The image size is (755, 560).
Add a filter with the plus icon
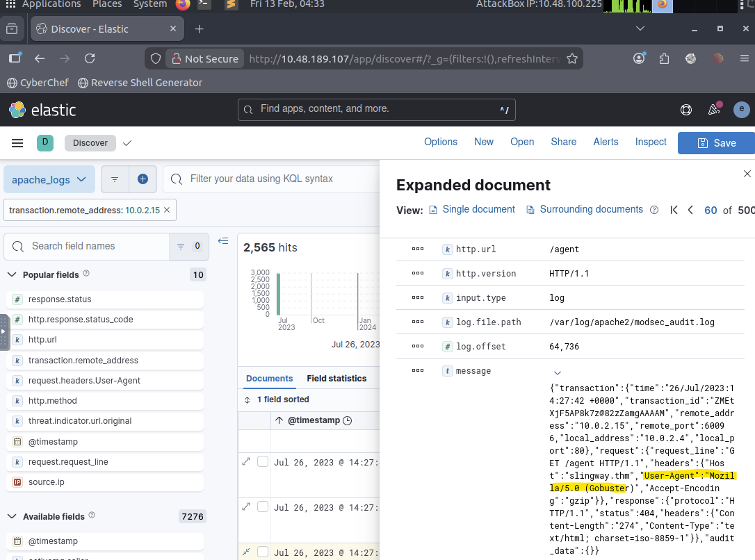tap(143, 179)
